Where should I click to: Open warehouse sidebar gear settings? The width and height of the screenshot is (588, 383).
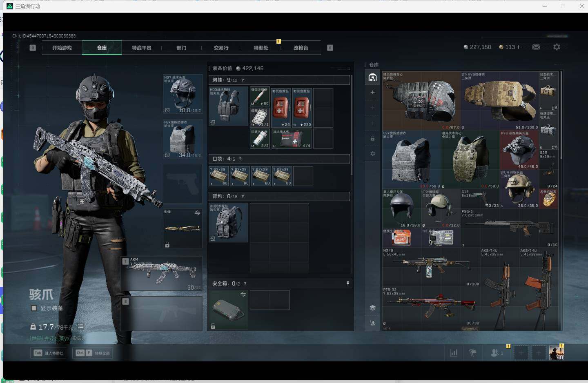coord(372,154)
